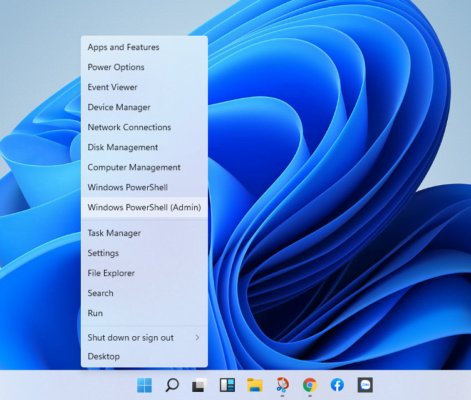Open the snipping scissors app icon

pos(282,385)
